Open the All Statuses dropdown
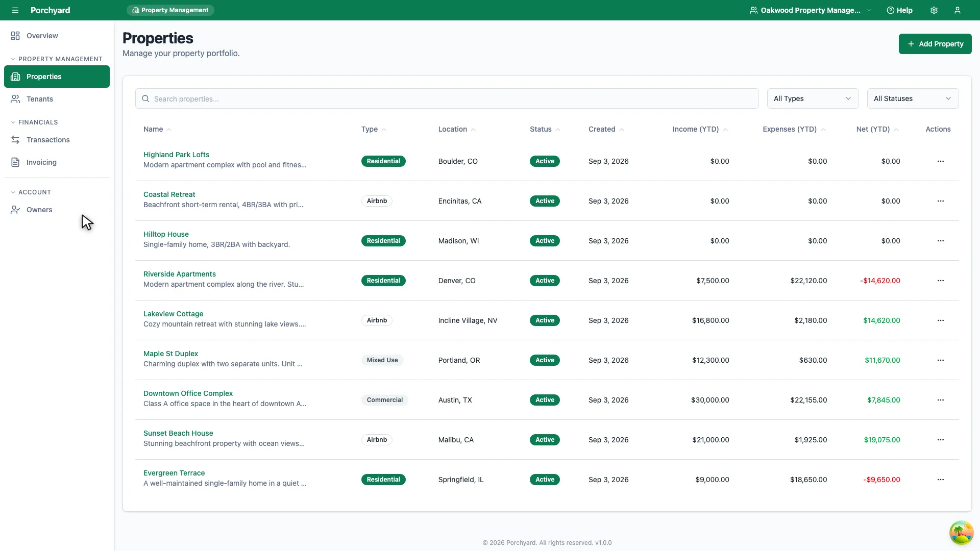The height and width of the screenshot is (551, 980). pyautogui.click(x=913, y=98)
